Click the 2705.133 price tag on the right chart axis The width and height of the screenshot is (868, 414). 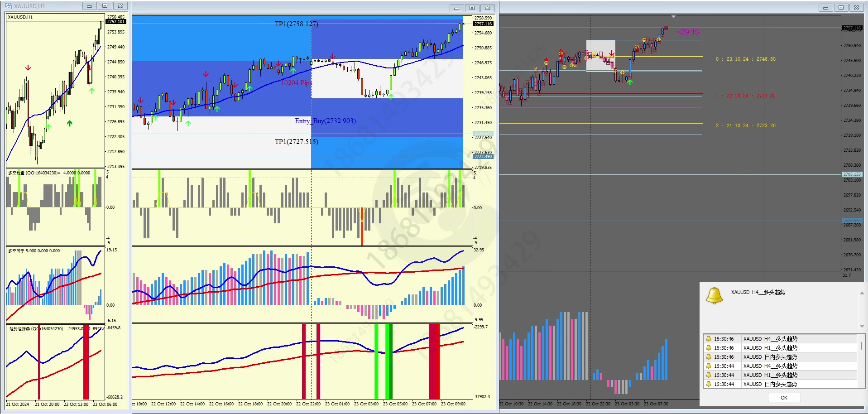tap(852, 174)
